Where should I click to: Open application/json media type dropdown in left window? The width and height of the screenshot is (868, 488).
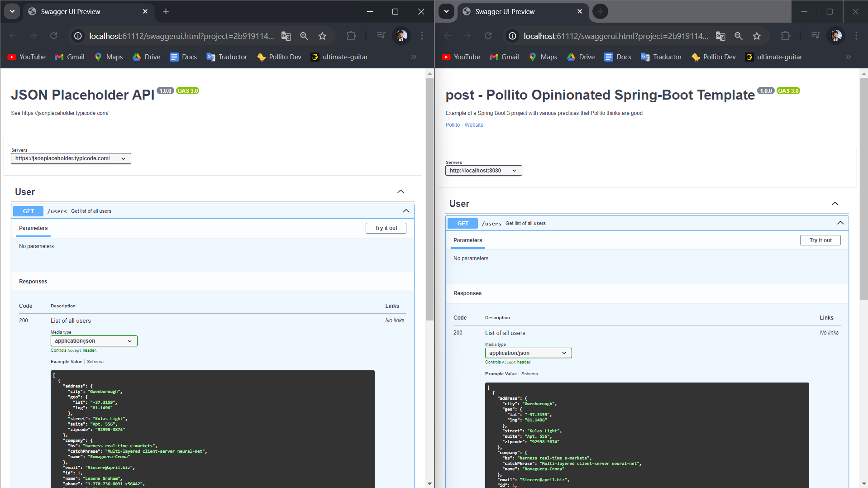[94, 341]
